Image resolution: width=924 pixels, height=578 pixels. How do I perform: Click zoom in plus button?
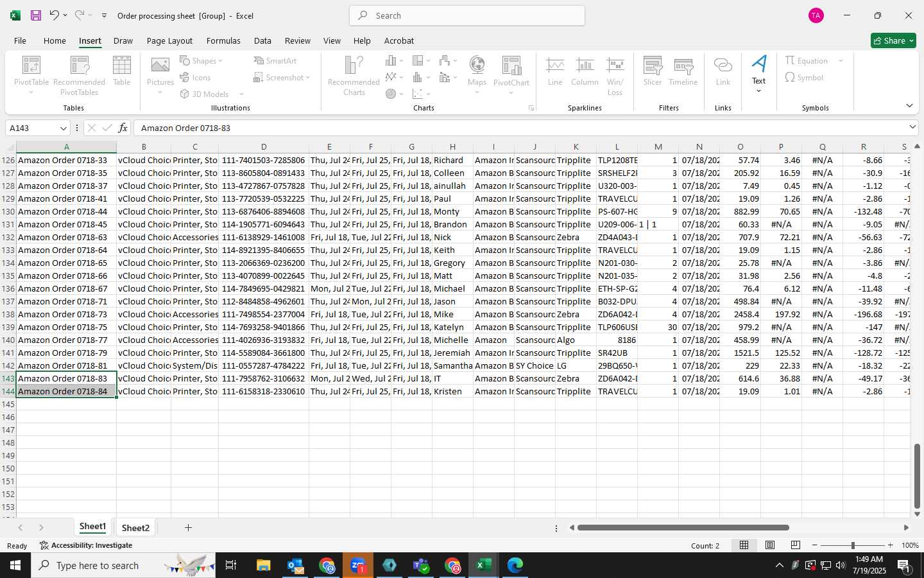[x=890, y=545]
